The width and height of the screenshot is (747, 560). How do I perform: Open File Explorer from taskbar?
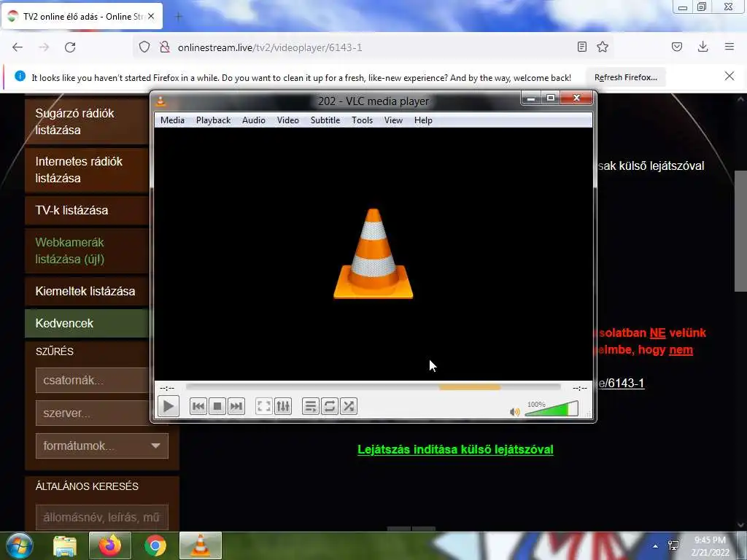pyautogui.click(x=65, y=545)
